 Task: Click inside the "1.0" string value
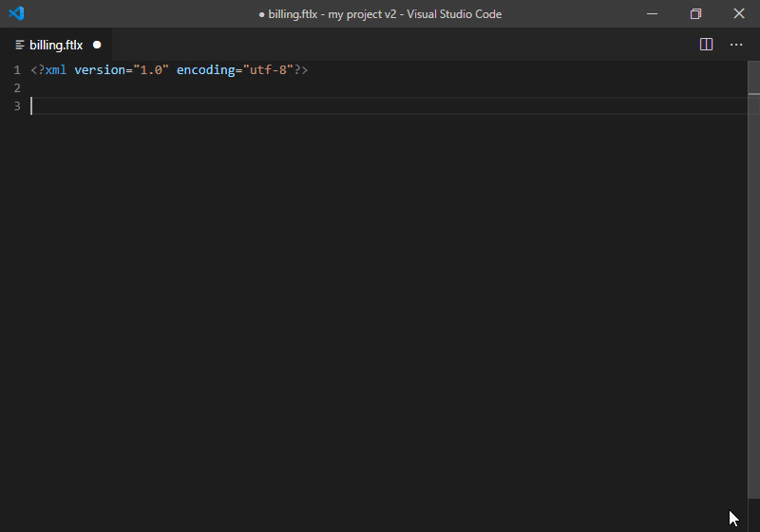[151, 70]
